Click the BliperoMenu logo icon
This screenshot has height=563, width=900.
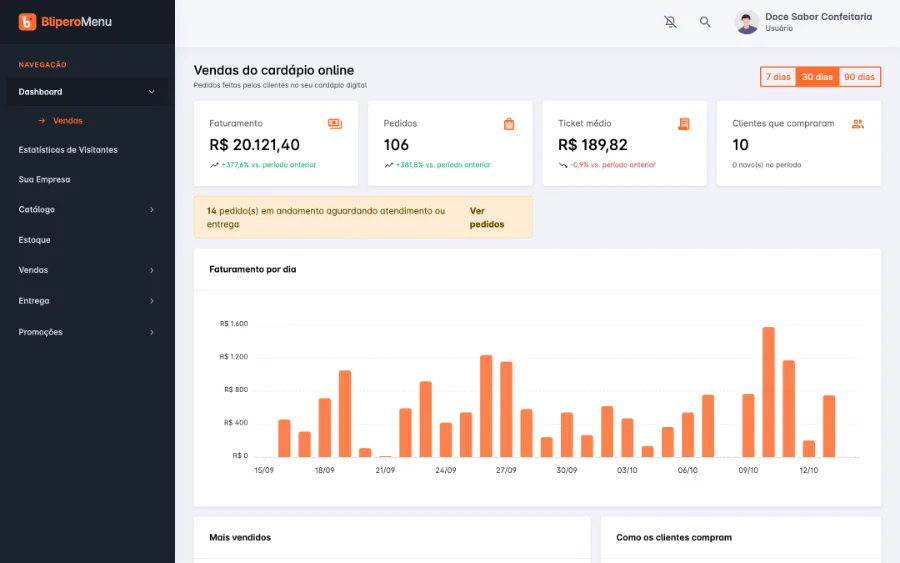pyautogui.click(x=27, y=22)
